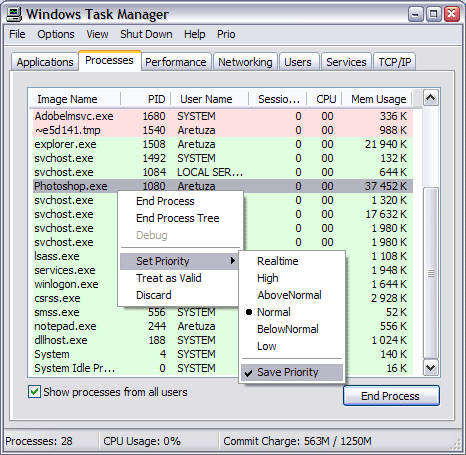Image resolution: width=466 pixels, height=455 pixels.
Task: Click the End Process button
Action: pyautogui.click(x=391, y=396)
